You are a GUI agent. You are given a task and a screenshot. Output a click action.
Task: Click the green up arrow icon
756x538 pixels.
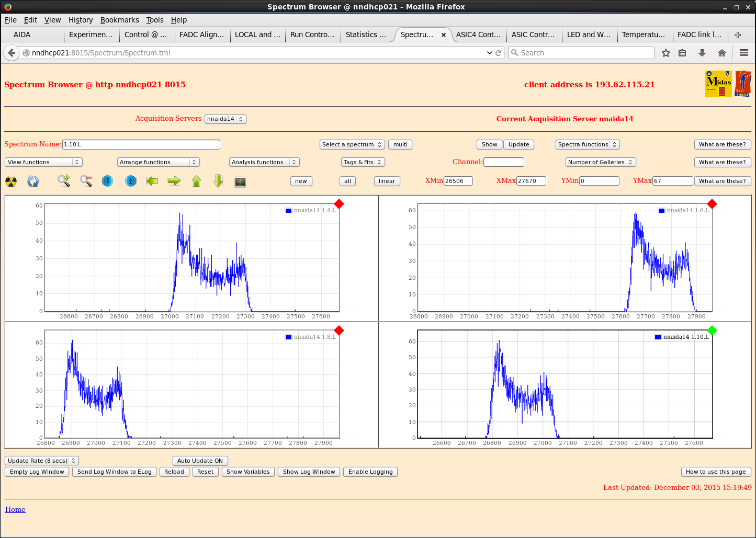196,181
